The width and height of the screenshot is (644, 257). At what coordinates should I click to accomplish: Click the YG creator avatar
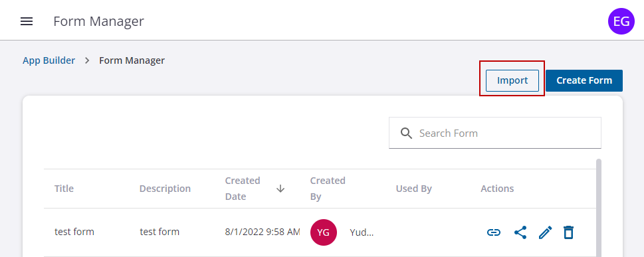324,232
